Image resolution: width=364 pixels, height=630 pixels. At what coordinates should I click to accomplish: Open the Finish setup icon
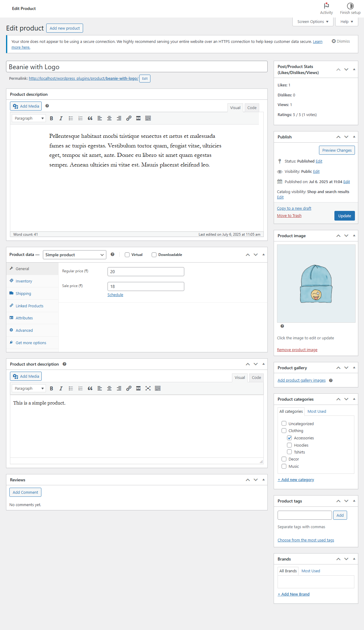350,6
